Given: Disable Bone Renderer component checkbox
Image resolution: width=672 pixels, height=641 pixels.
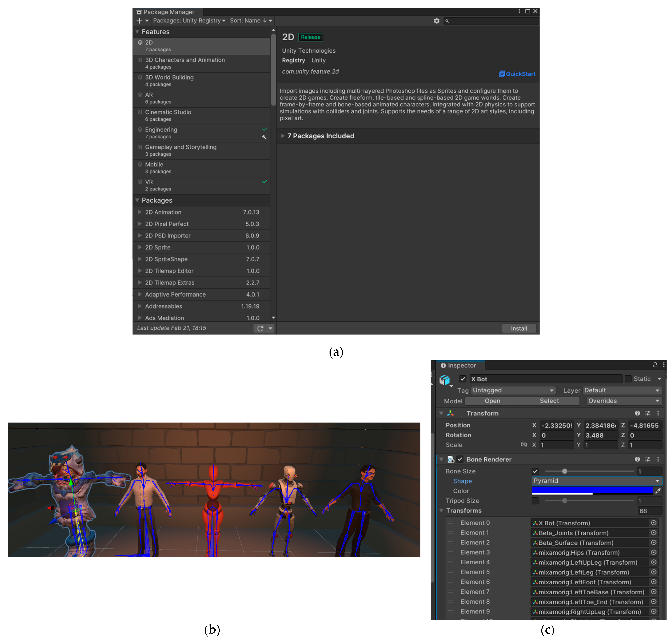Looking at the screenshot, I should 460,459.
